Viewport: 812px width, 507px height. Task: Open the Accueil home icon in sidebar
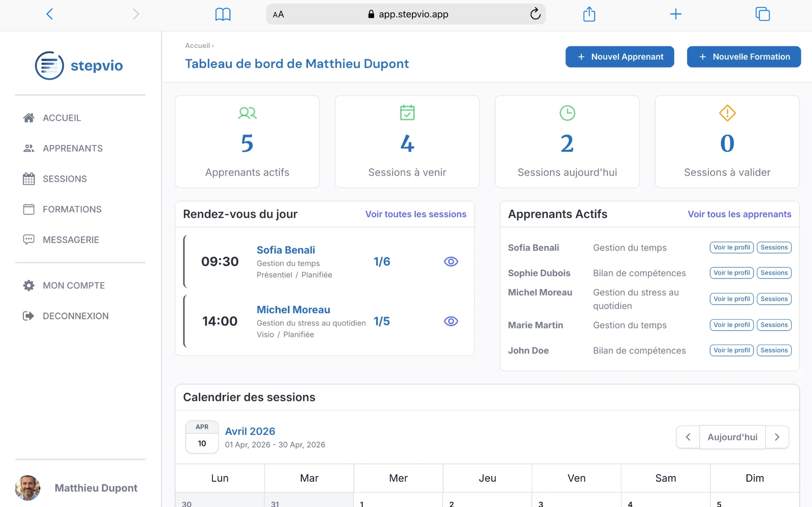coord(29,117)
